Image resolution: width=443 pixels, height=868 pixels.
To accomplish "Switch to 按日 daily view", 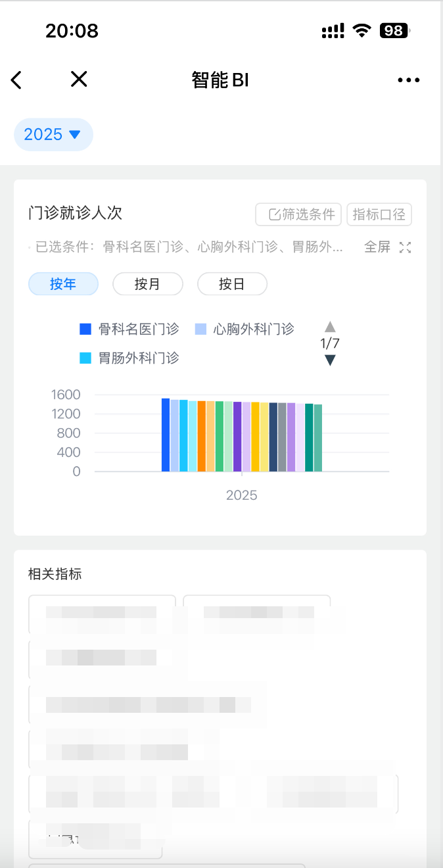I will pyautogui.click(x=232, y=284).
